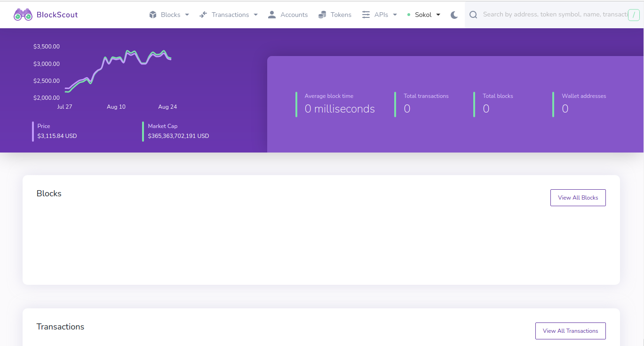The width and height of the screenshot is (644, 346).
Task: Click the BlockScout brand name link
Action: click(x=58, y=14)
